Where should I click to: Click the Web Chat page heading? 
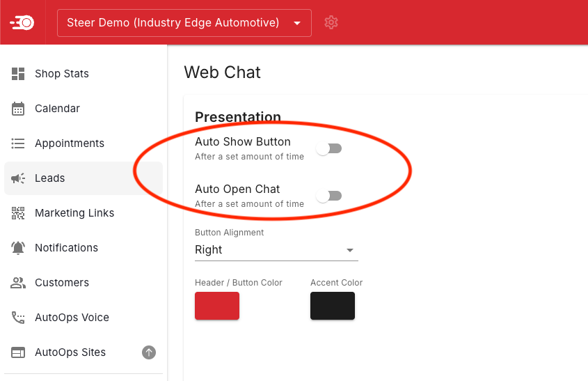tap(222, 72)
